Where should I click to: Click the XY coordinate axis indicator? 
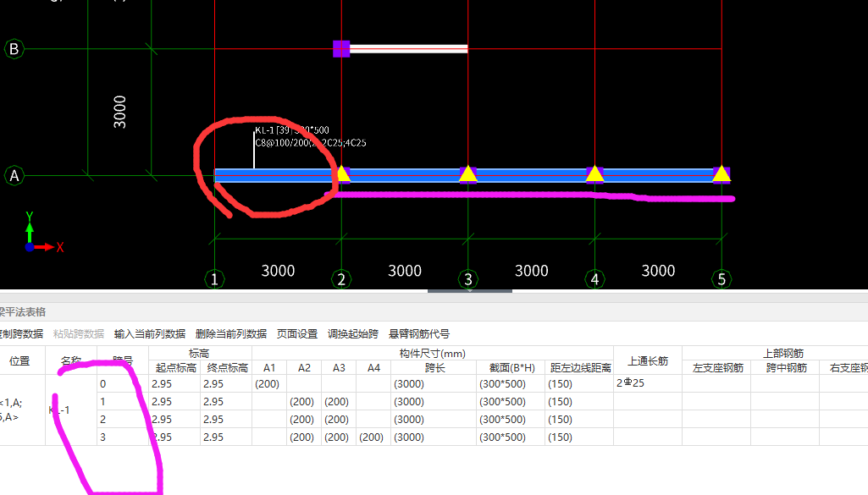click(44, 233)
